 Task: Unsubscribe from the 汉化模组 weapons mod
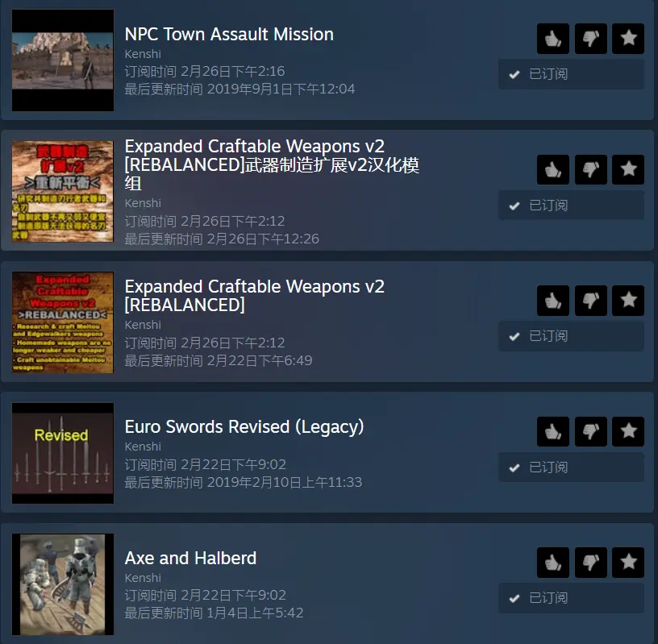pyautogui.click(x=571, y=206)
